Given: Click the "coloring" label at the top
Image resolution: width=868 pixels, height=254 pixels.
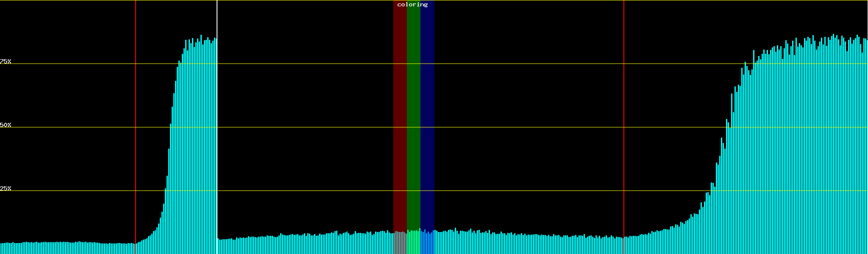Looking at the screenshot, I should pos(412,5).
